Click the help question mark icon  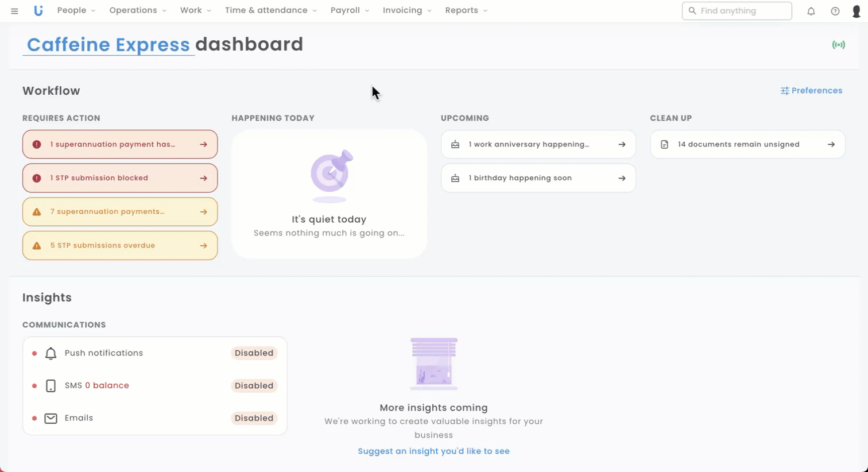click(x=835, y=11)
